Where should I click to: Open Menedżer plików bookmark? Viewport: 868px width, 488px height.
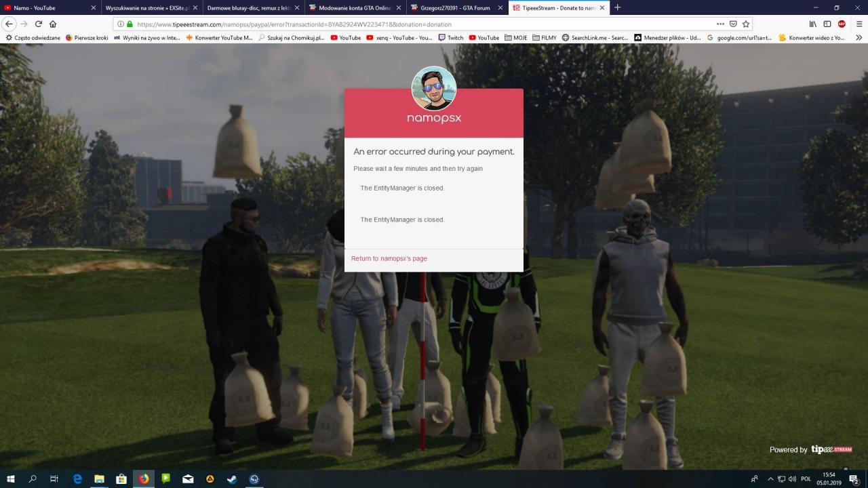pyautogui.click(x=667, y=38)
